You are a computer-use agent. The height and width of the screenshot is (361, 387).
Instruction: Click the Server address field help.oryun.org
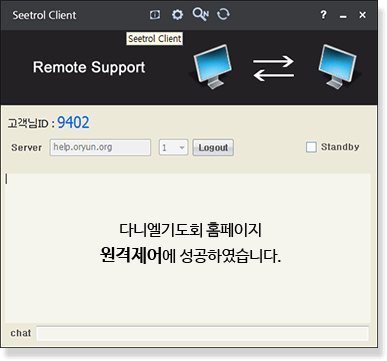100,147
